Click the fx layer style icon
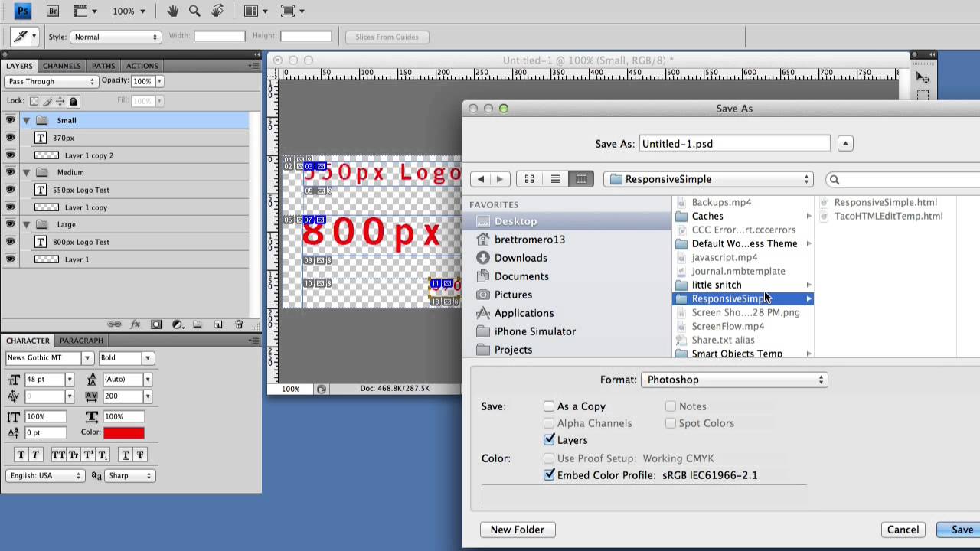Screen dimensions: 980x551 point(136,324)
